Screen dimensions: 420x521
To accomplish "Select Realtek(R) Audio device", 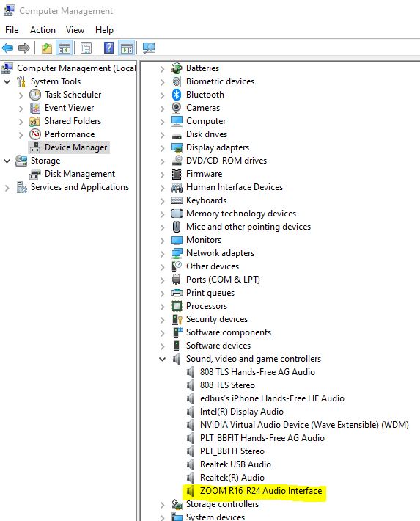I will click(x=232, y=478).
